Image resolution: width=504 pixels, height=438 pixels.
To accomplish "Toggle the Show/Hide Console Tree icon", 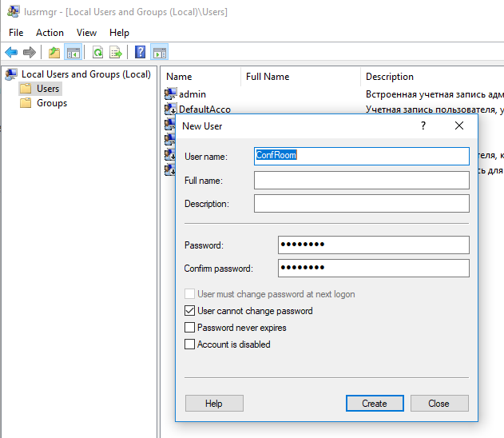I will (73, 52).
